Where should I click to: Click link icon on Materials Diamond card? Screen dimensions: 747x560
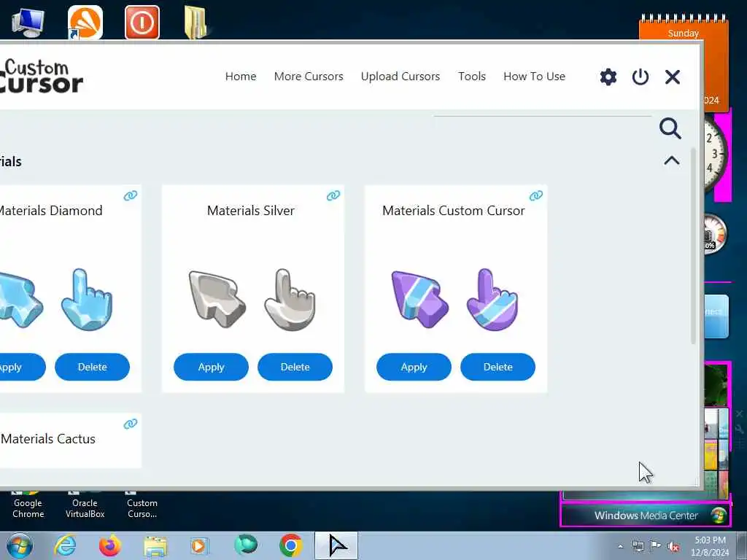pos(131,195)
